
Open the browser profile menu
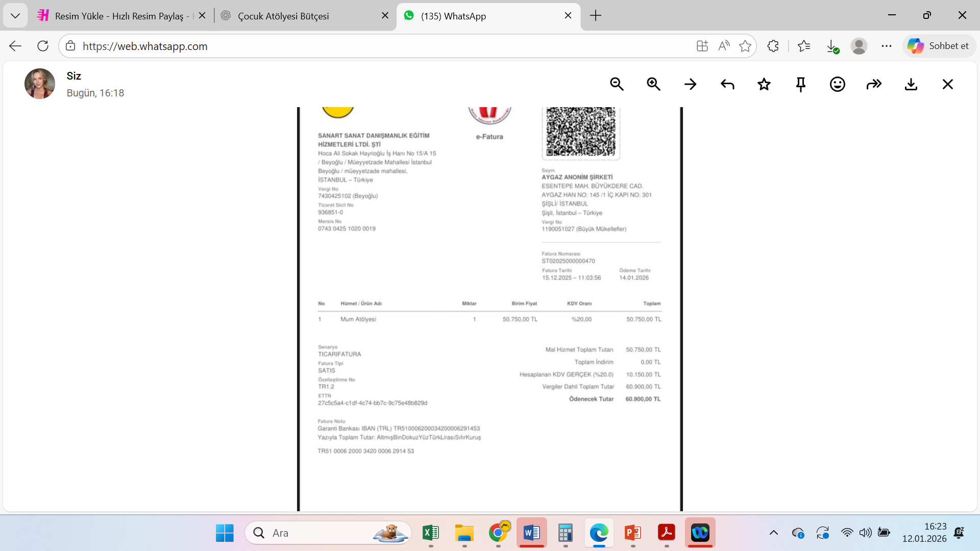(859, 46)
